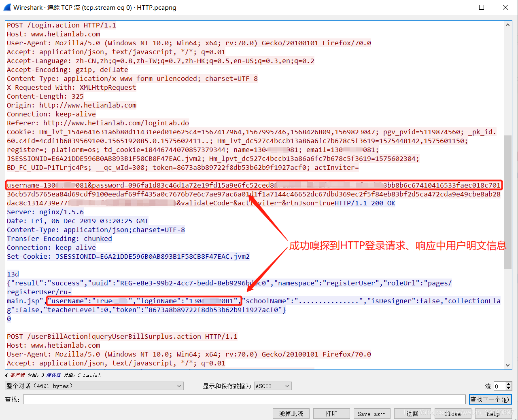Click the 打印 print button

click(331, 414)
